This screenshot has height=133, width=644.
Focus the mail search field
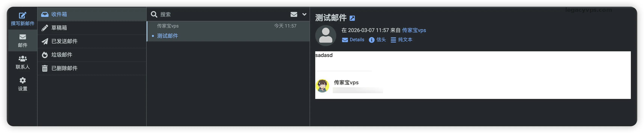220,14
